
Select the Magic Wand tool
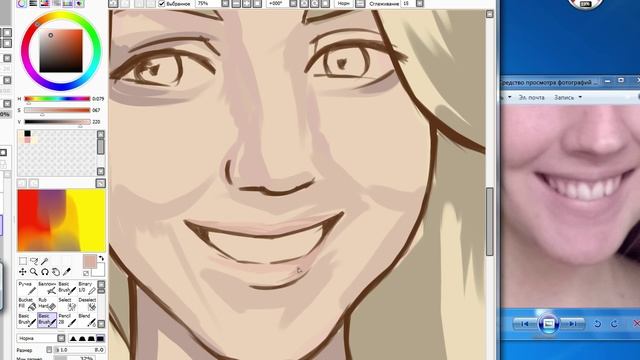[x=44, y=261]
